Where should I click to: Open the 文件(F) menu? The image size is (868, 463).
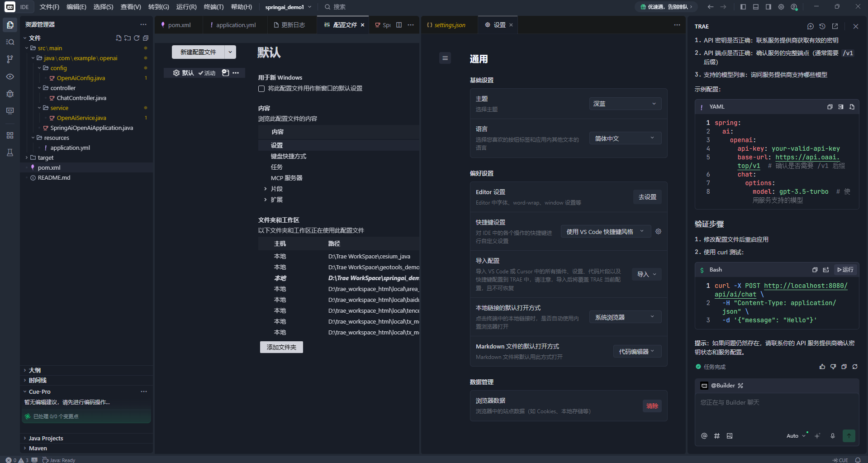49,7
